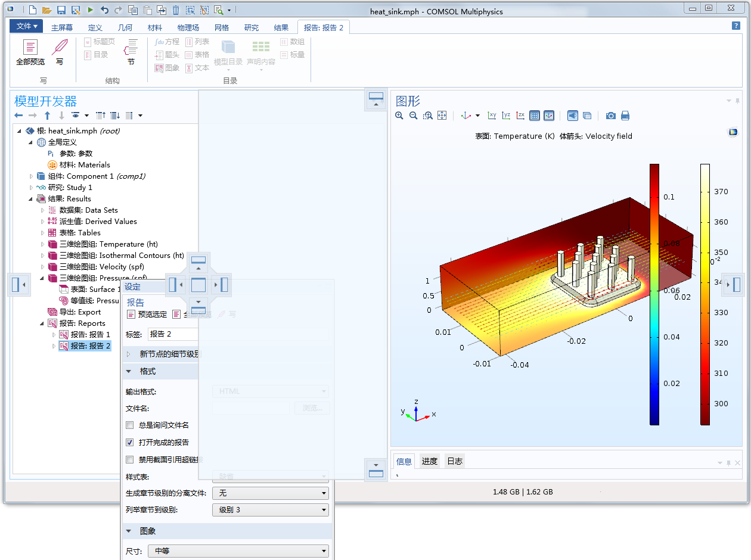Expand the Study 1 tree node
Viewport: 751px width, 560px height.
[31, 187]
